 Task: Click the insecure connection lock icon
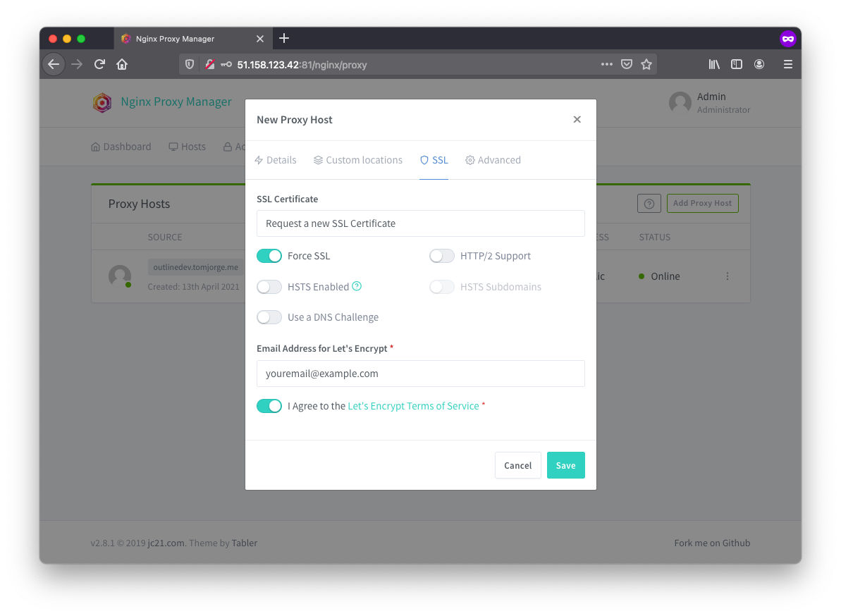pyautogui.click(x=209, y=65)
